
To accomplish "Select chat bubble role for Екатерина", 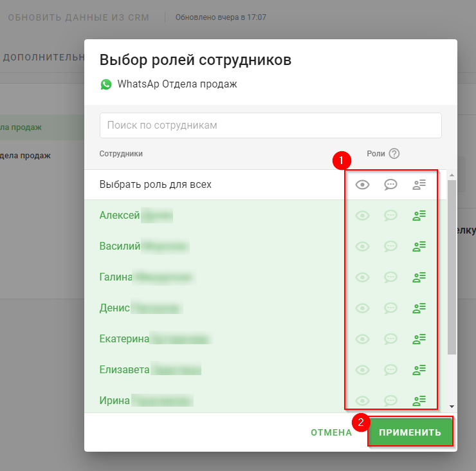I will point(390,339).
